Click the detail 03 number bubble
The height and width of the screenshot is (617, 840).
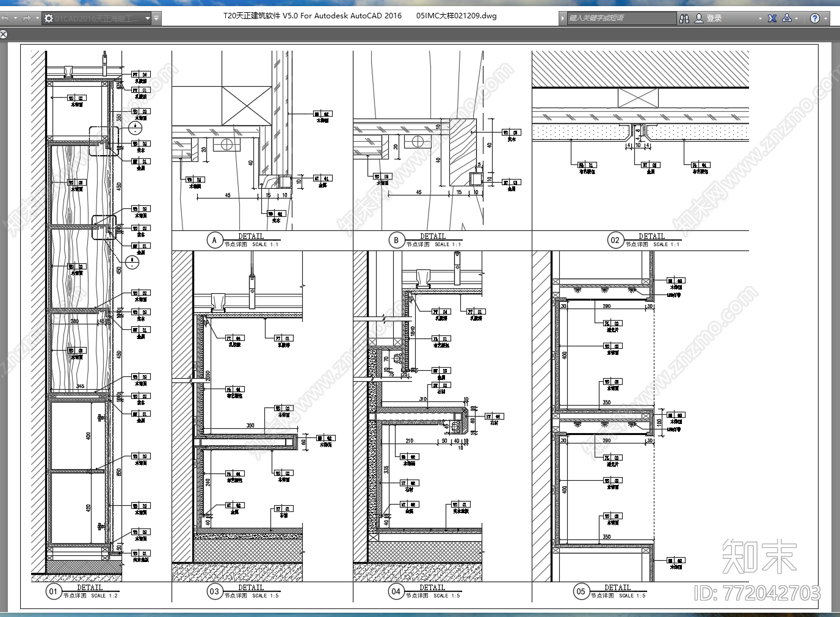pyautogui.click(x=214, y=591)
